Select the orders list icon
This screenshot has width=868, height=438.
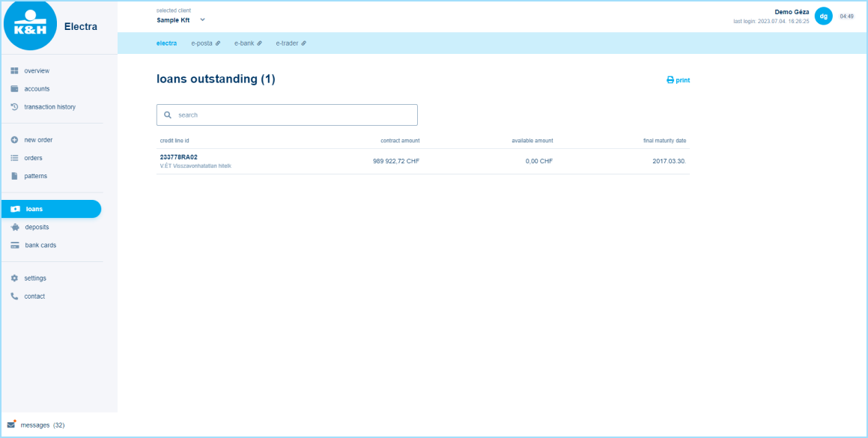point(13,157)
